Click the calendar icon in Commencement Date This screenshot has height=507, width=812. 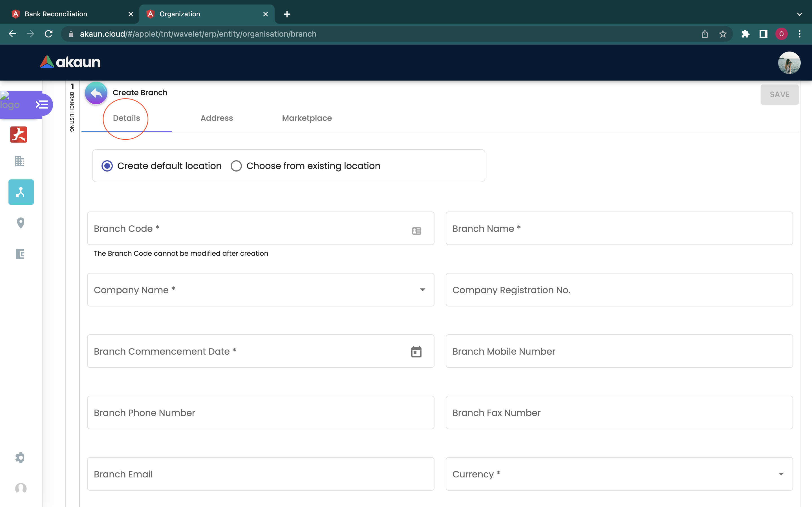click(x=416, y=352)
